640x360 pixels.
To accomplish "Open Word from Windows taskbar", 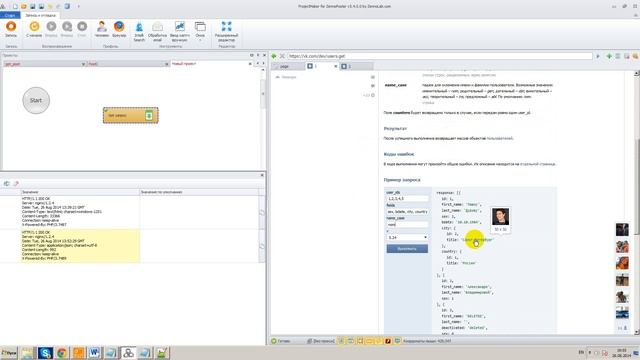I will [x=95, y=353].
